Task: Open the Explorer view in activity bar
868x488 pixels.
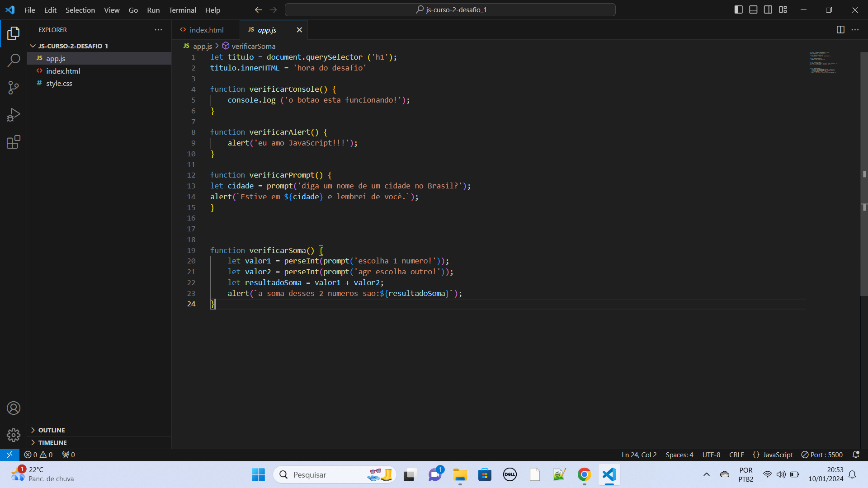Action: click(14, 33)
